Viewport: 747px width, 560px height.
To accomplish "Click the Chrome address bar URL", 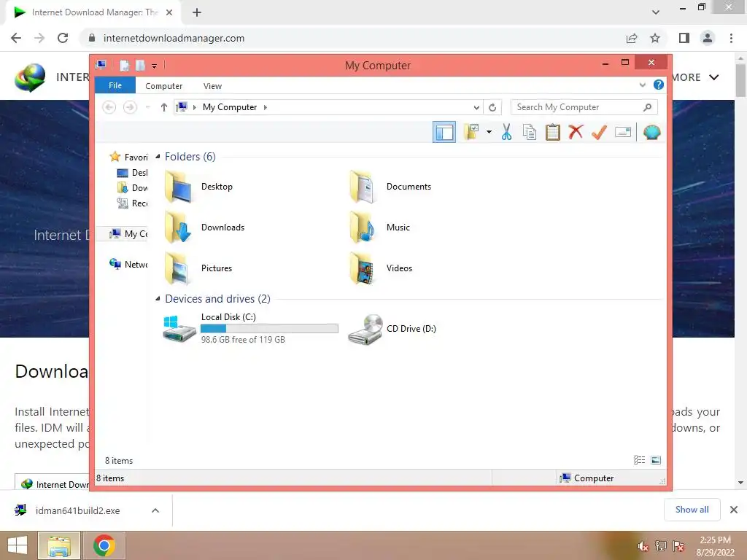I will (x=174, y=38).
